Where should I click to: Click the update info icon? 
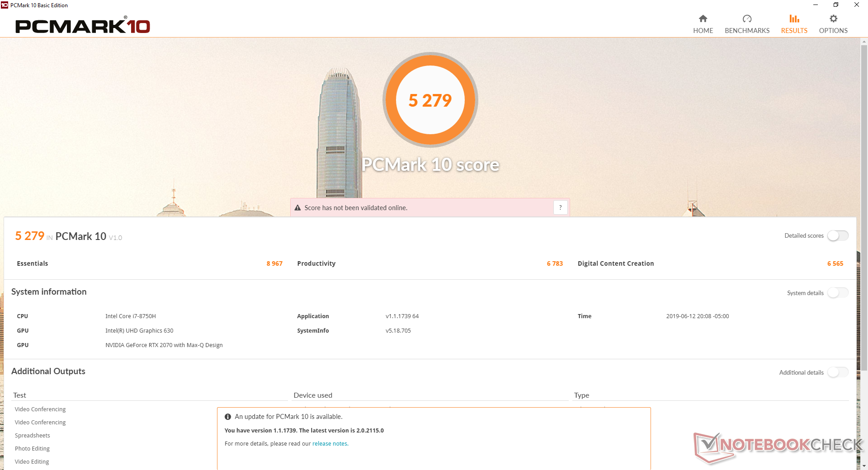point(228,417)
